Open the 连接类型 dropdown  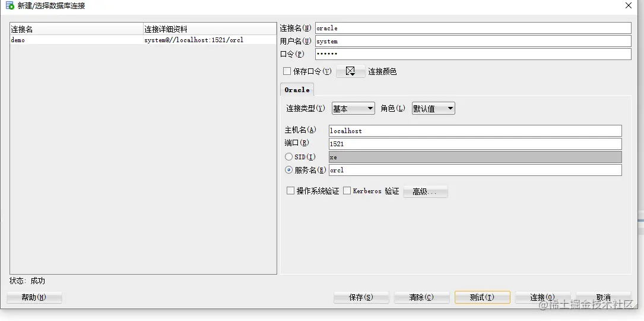tap(353, 109)
